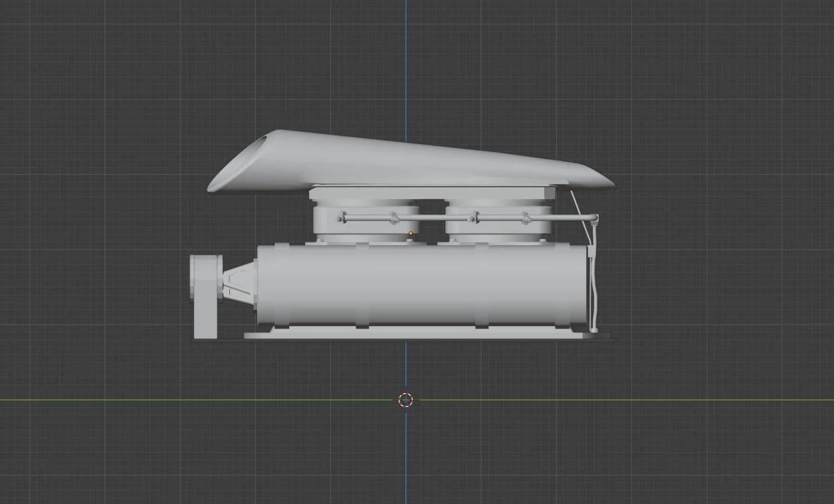Select the air scoop on top of the model
Viewport: 834px width, 504px height.
(410, 161)
